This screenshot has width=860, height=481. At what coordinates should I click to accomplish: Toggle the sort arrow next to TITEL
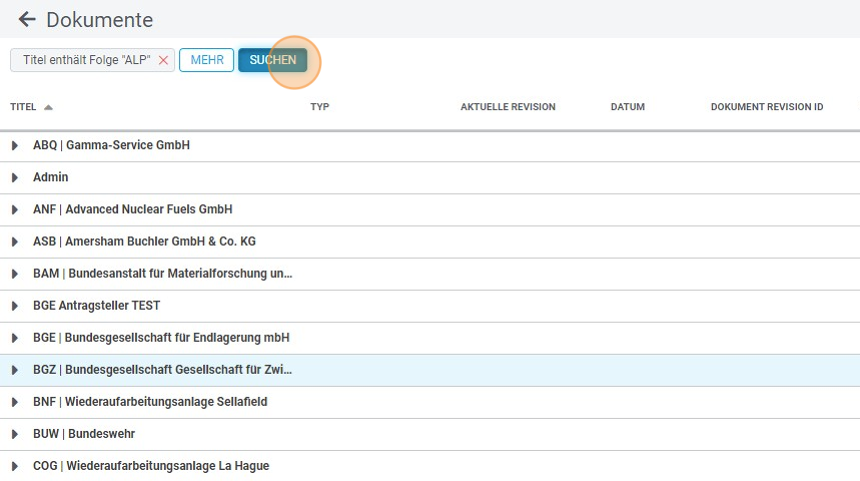(x=48, y=107)
